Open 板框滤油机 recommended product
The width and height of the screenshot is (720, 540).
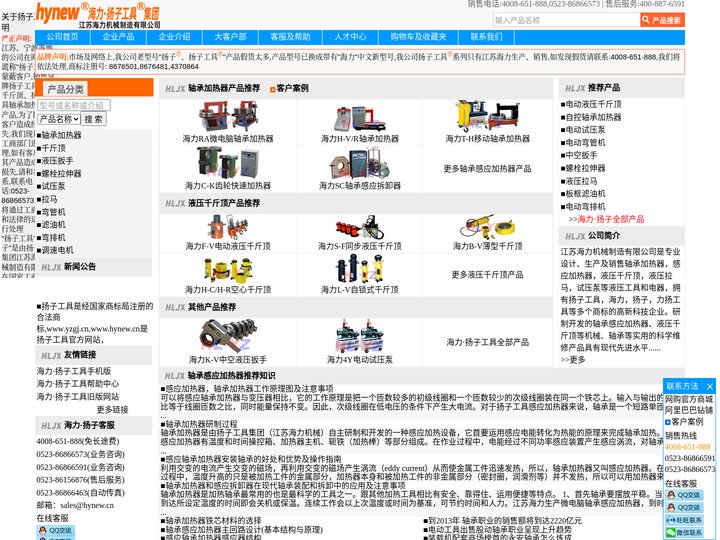click(583, 194)
